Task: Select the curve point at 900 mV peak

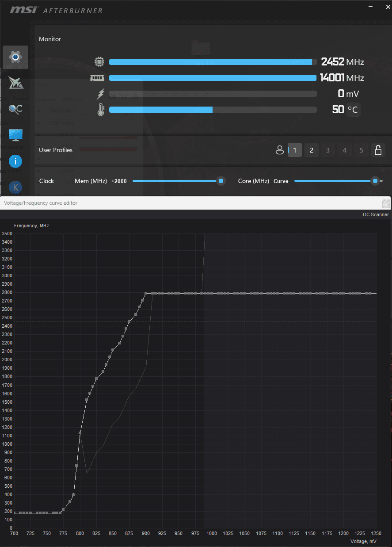Action: tap(146, 293)
